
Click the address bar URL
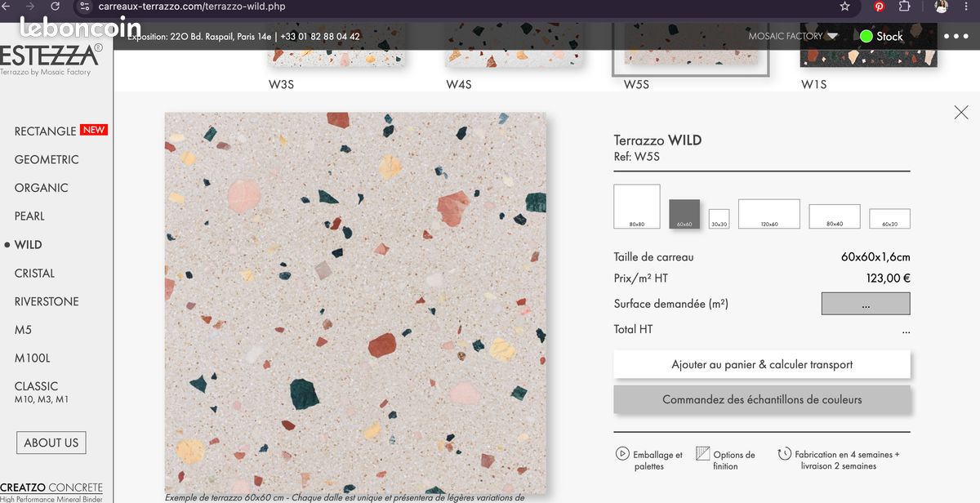click(192, 7)
